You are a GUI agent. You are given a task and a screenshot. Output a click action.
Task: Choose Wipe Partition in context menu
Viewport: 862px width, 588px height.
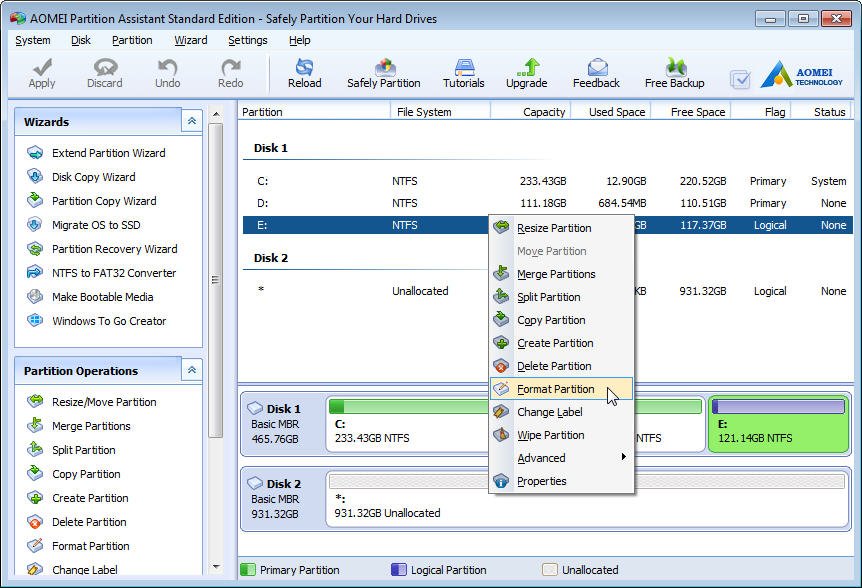[x=561, y=435]
